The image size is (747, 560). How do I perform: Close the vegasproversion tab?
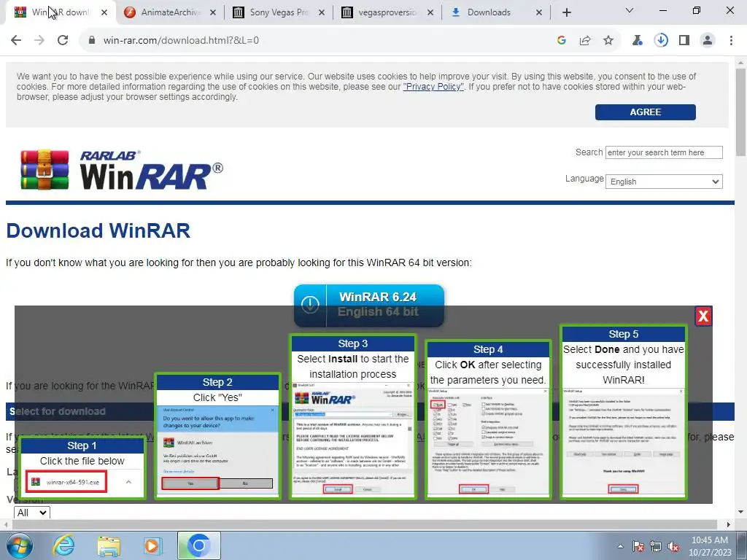(430, 12)
